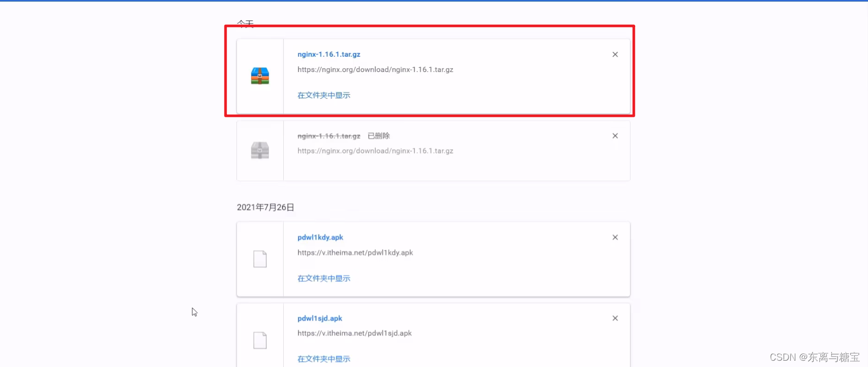Click the source URL under the deleted nginx entry
Viewport: 868px width, 367px height.
pyautogui.click(x=375, y=151)
